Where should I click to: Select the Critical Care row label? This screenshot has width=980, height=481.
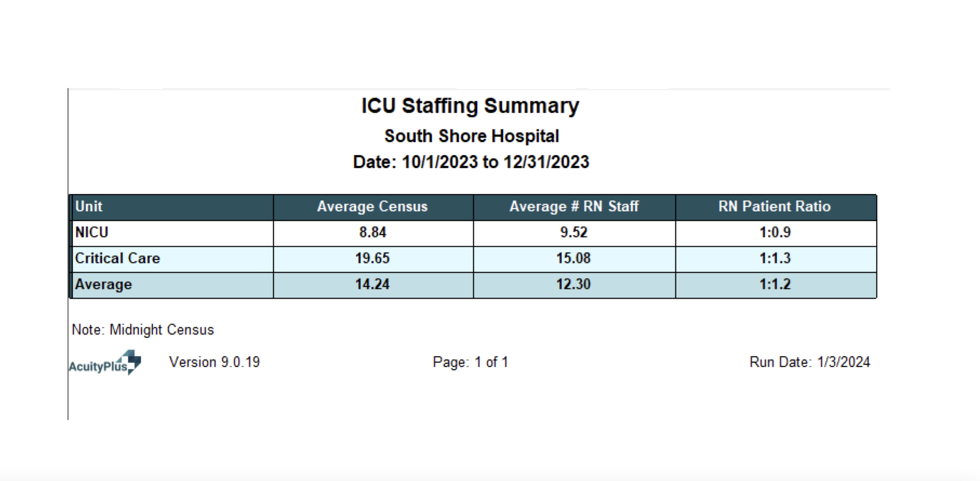point(118,259)
